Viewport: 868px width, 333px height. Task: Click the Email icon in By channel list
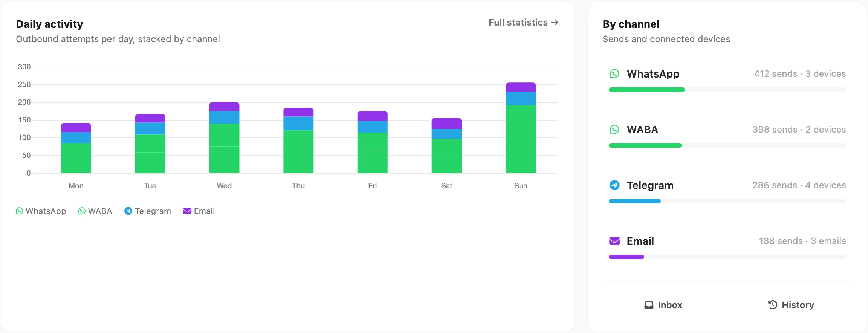pos(614,241)
